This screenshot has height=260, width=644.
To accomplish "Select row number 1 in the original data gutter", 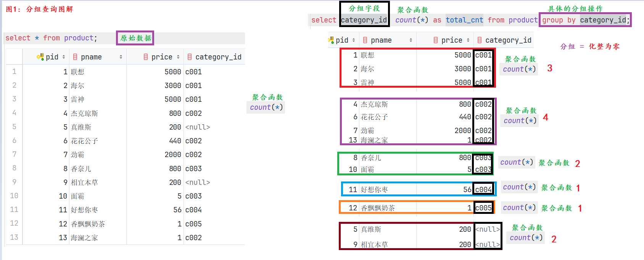I will click(14, 71).
